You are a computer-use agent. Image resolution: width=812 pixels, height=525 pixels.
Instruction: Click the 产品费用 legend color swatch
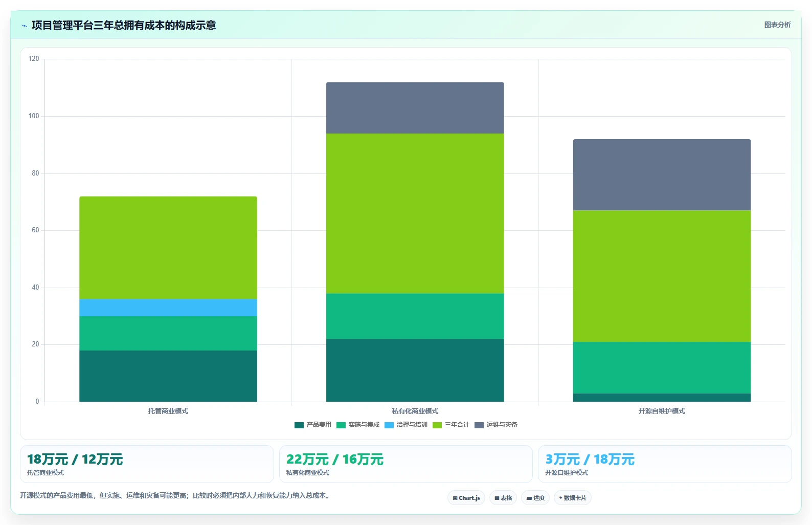click(299, 425)
